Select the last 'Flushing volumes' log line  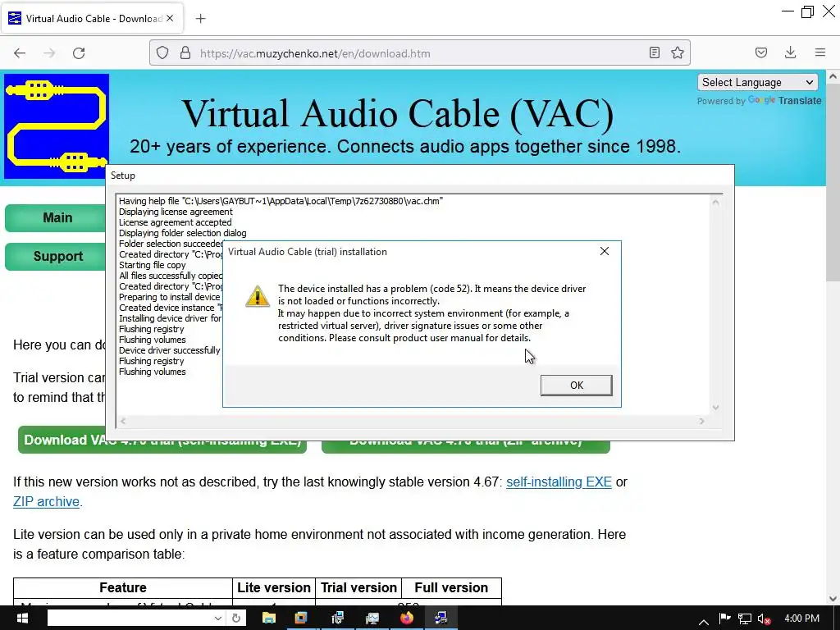(x=152, y=372)
